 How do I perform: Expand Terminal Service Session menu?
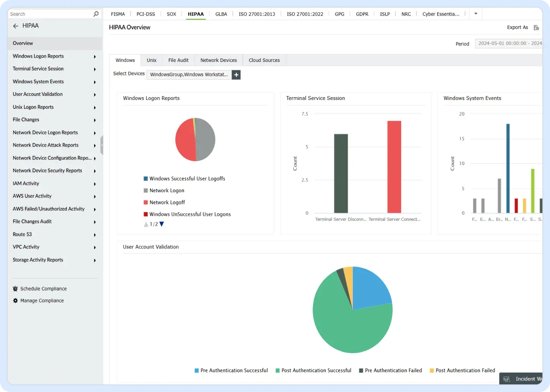[x=95, y=69]
